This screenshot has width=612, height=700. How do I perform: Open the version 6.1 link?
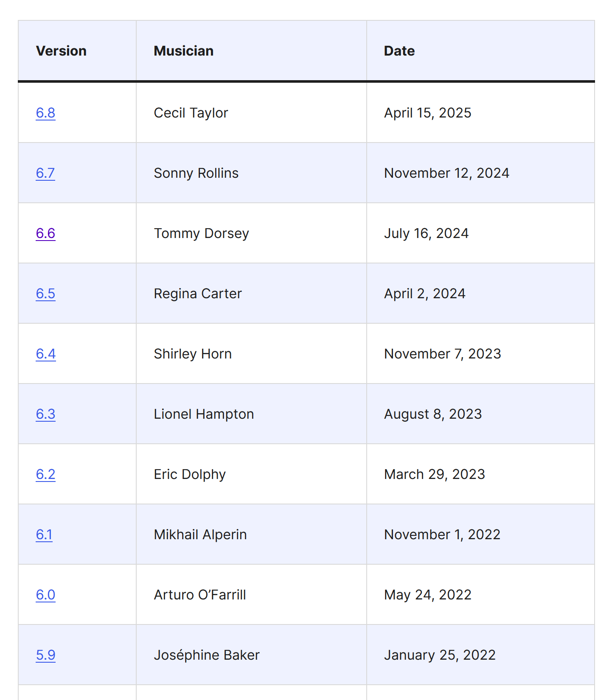[x=44, y=535]
